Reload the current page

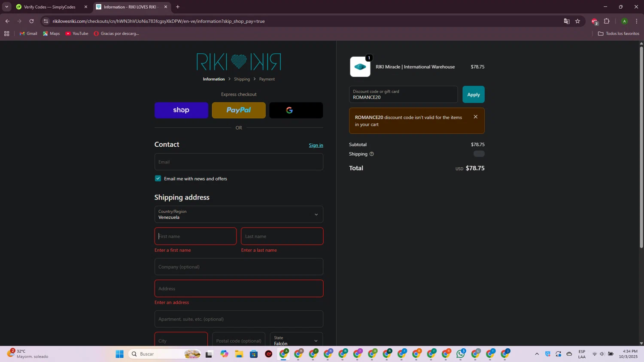(x=31, y=21)
